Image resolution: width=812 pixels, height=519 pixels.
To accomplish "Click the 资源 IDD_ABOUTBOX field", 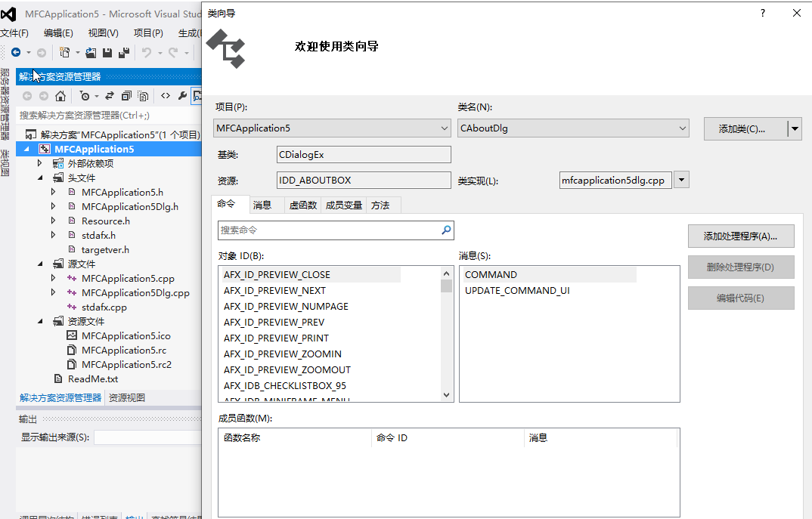I will tap(364, 180).
